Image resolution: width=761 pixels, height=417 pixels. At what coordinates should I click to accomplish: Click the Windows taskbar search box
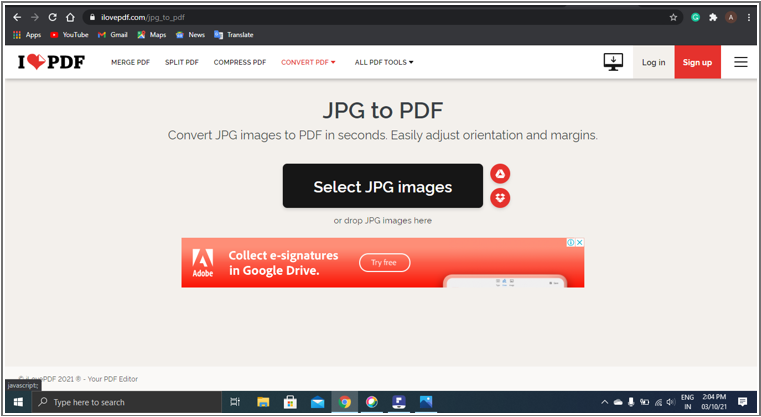tap(125, 402)
